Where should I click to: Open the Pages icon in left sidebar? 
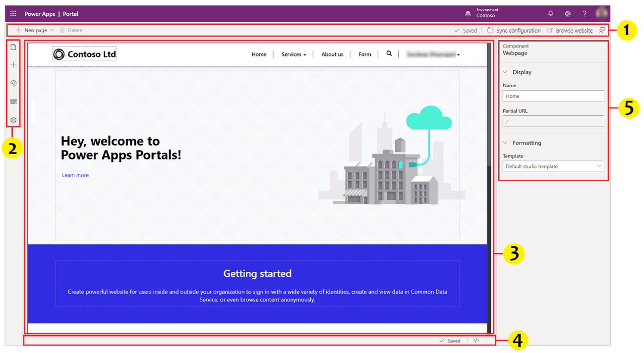click(13, 47)
